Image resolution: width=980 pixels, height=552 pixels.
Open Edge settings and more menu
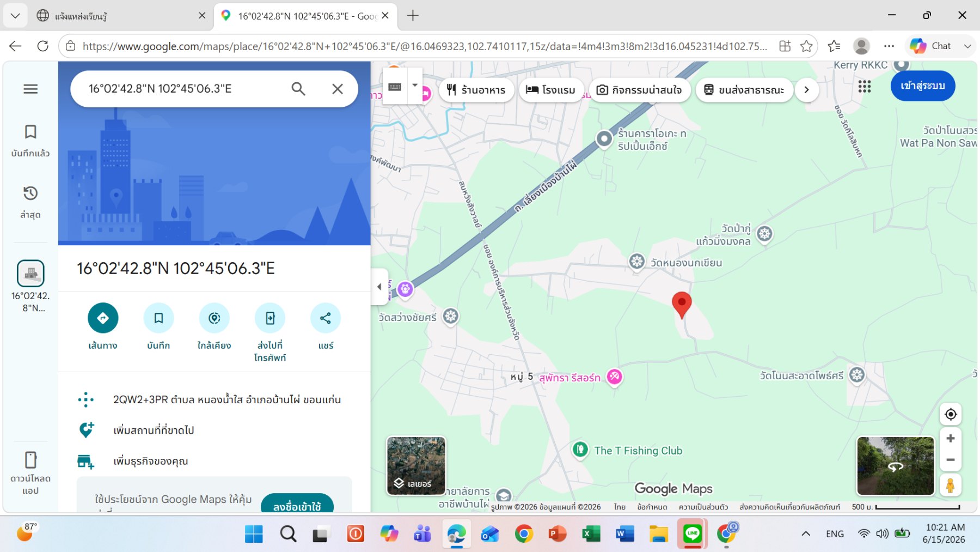[889, 46]
